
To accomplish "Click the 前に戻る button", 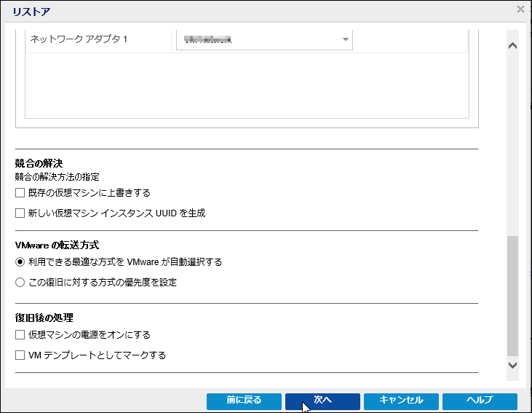I will (244, 401).
